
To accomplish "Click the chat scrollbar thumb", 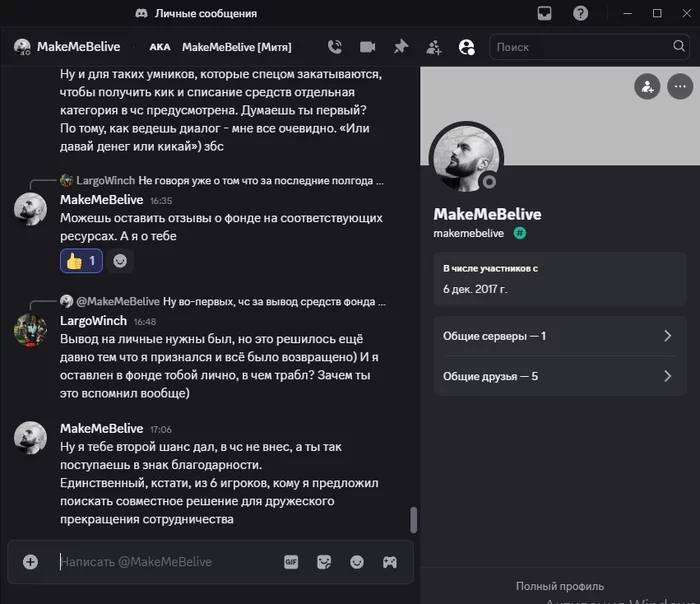I will [414, 520].
